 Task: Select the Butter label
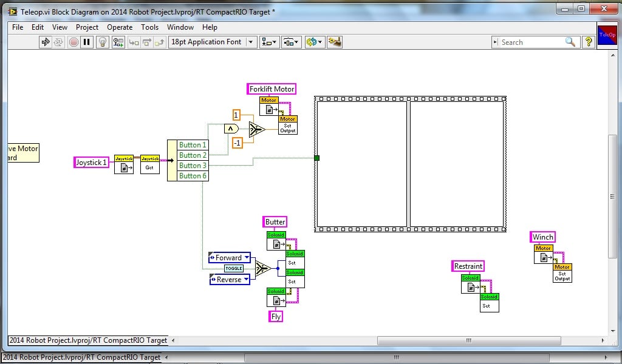[275, 222]
